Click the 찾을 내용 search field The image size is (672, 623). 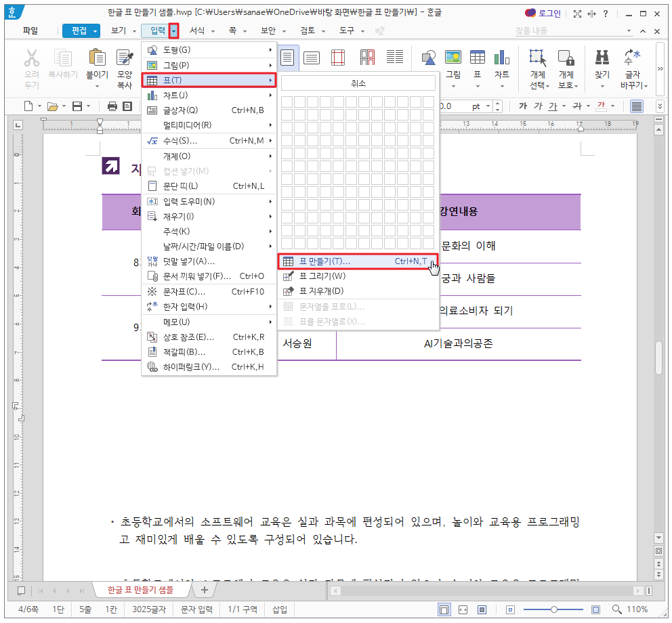click(x=570, y=31)
